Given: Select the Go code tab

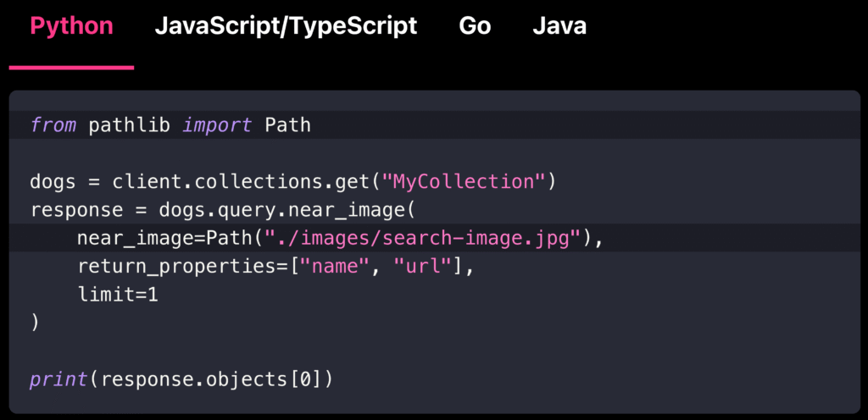Looking at the screenshot, I should click(x=475, y=26).
